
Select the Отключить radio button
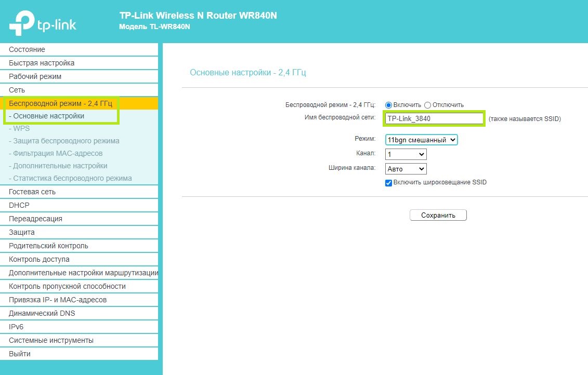coord(428,105)
